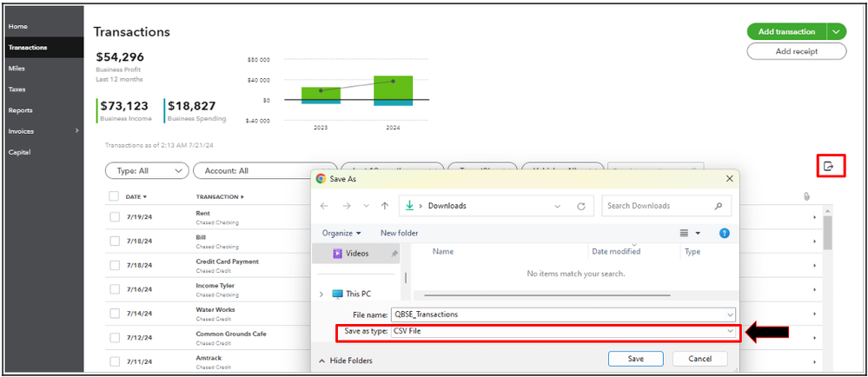Image resolution: width=868 pixels, height=377 pixels.
Task: Open the view options dropdown arrow
Action: point(698,233)
